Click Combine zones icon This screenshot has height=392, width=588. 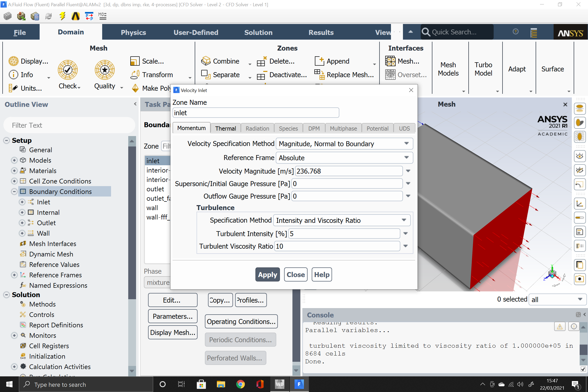[206, 61]
